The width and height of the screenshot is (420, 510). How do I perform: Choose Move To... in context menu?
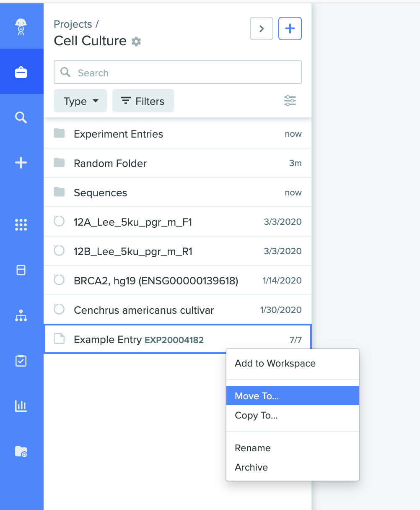pyautogui.click(x=293, y=396)
